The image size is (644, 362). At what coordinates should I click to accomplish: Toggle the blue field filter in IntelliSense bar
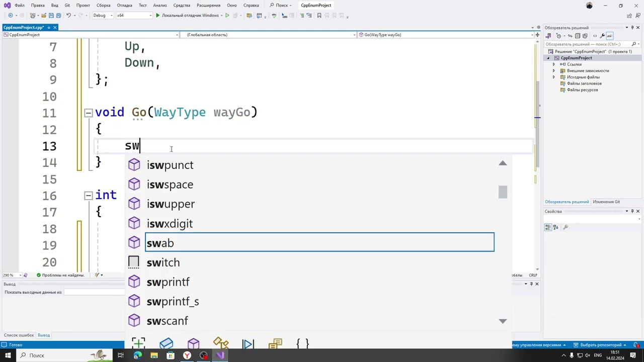(x=167, y=344)
